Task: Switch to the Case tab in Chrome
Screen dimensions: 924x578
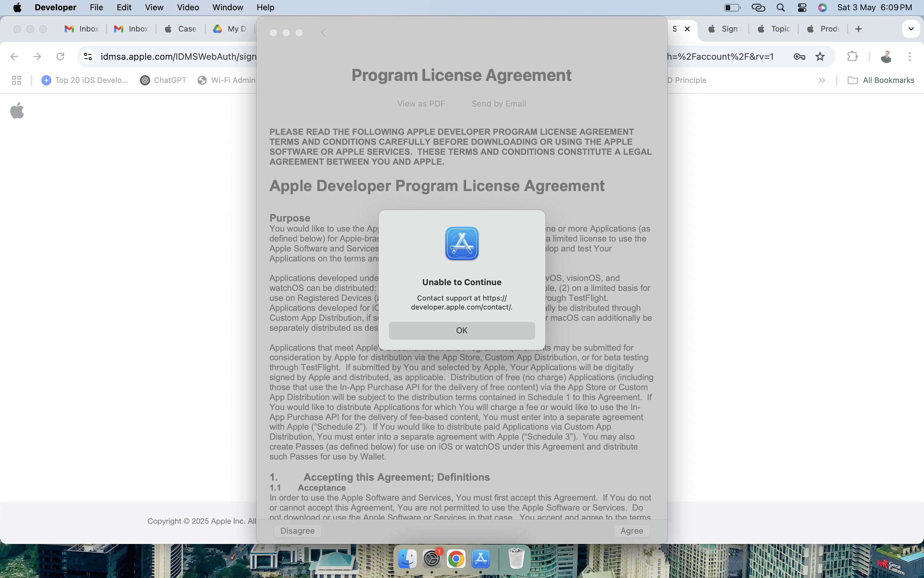Action: (x=181, y=29)
